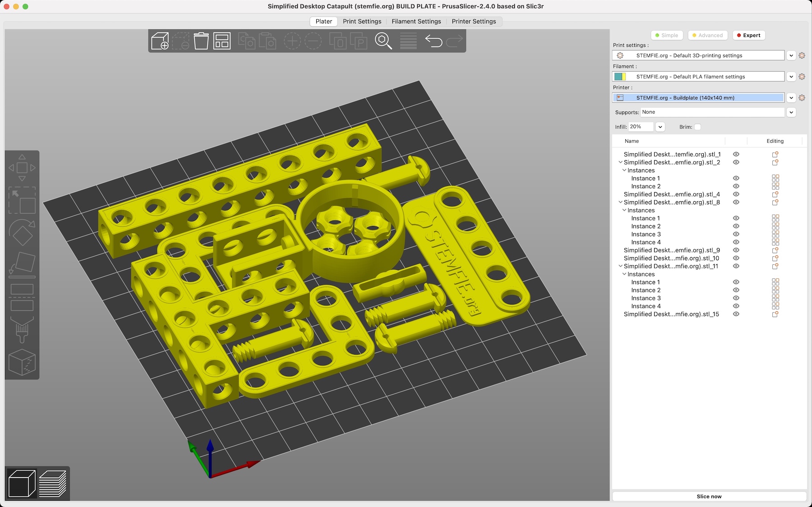This screenshot has height=507, width=812.
Task: Select the Move gizmo tool
Action: click(22, 168)
